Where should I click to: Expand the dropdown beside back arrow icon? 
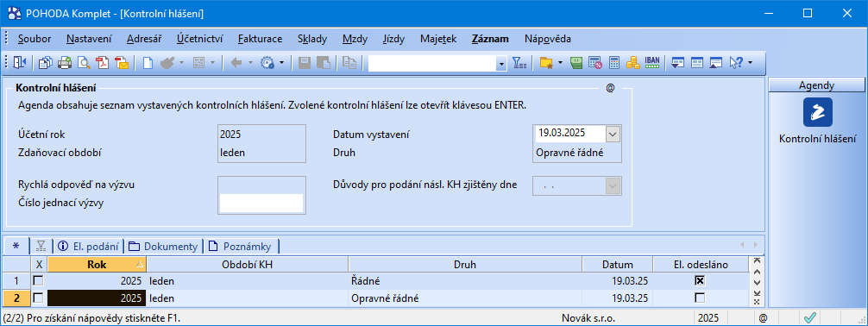coord(250,63)
